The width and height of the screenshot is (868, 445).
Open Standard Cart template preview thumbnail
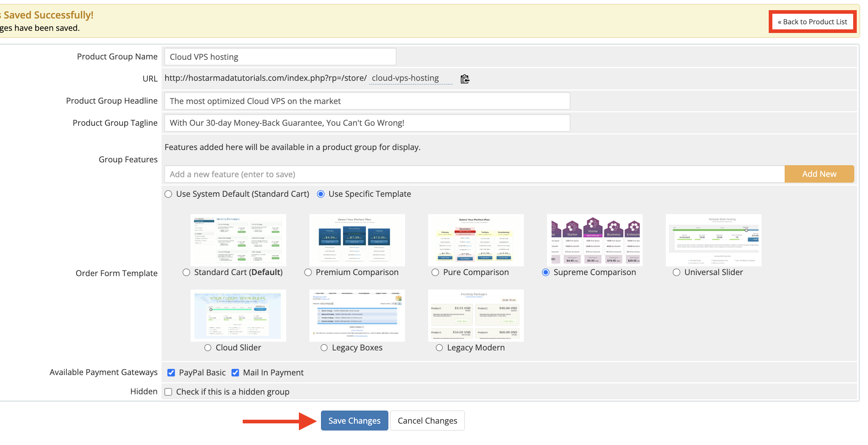pyautogui.click(x=238, y=240)
